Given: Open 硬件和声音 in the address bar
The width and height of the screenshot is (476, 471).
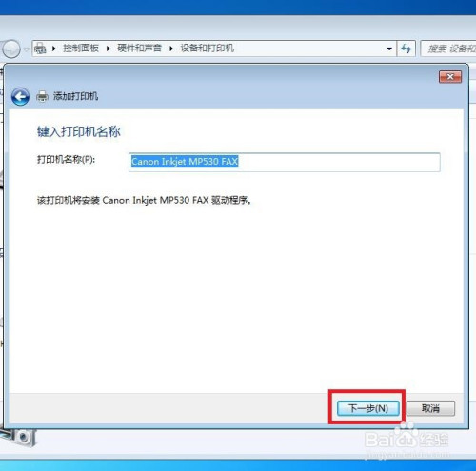Looking at the screenshot, I should [x=139, y=49].
